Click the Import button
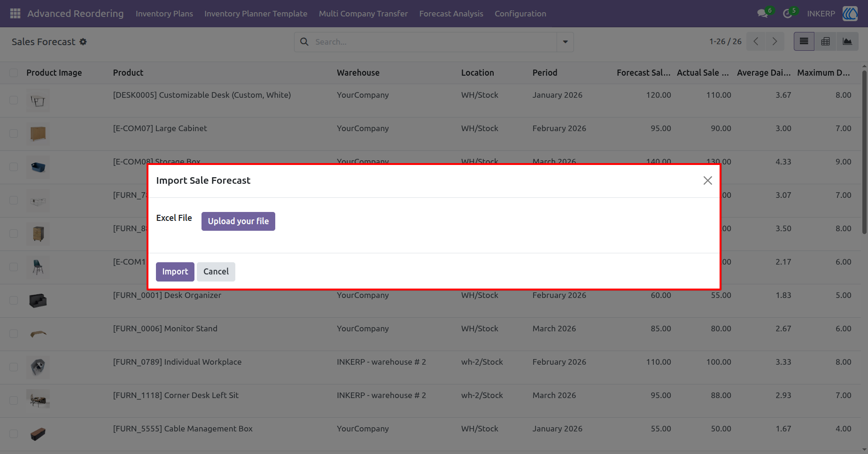The width and height of the screenshot is (868, 454). 175,272
